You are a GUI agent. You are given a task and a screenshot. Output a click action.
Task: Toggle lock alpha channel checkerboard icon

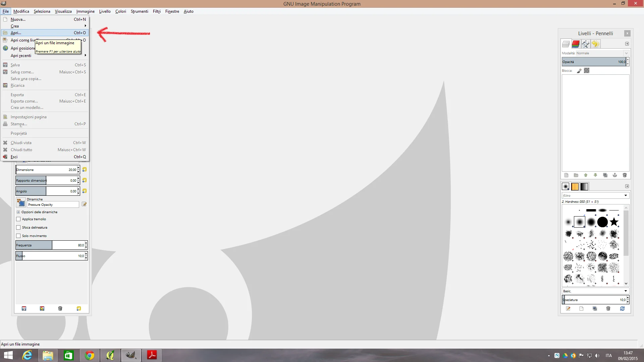click(587, 71)
